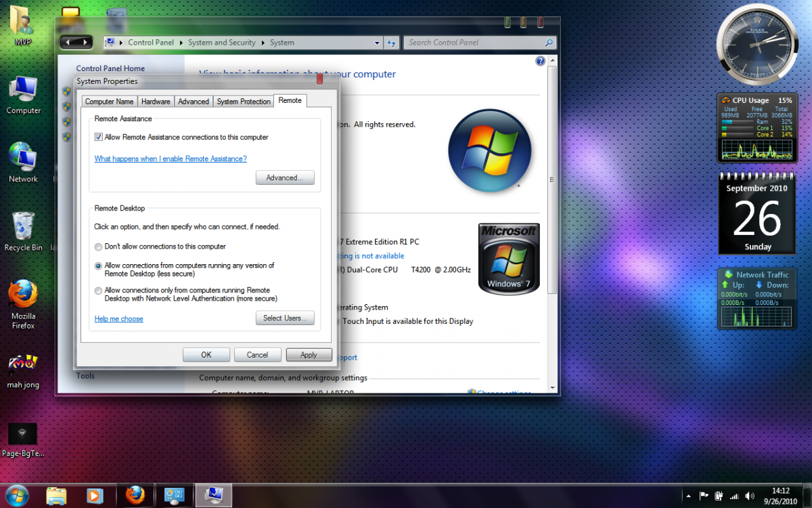Switch to the Hardware tab

[156, 102]
